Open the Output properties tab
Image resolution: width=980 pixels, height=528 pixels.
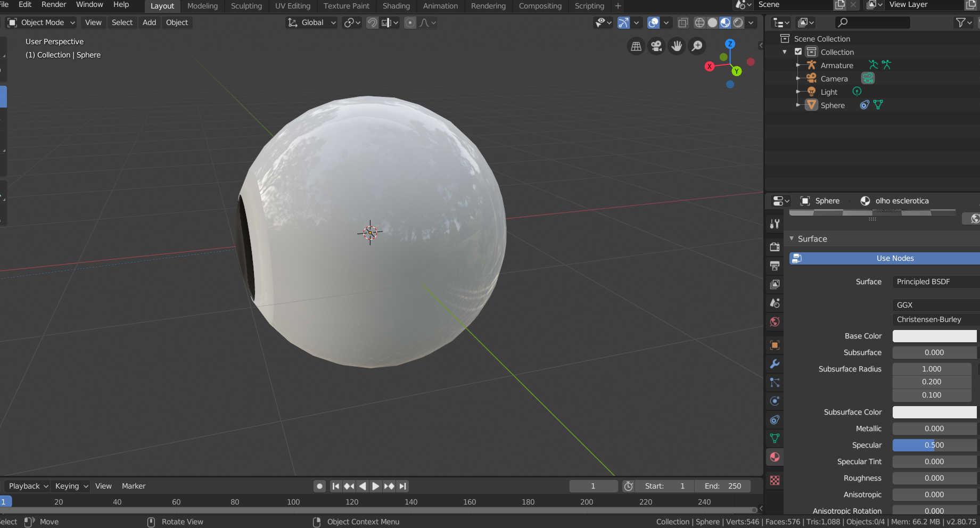point(775,266)
